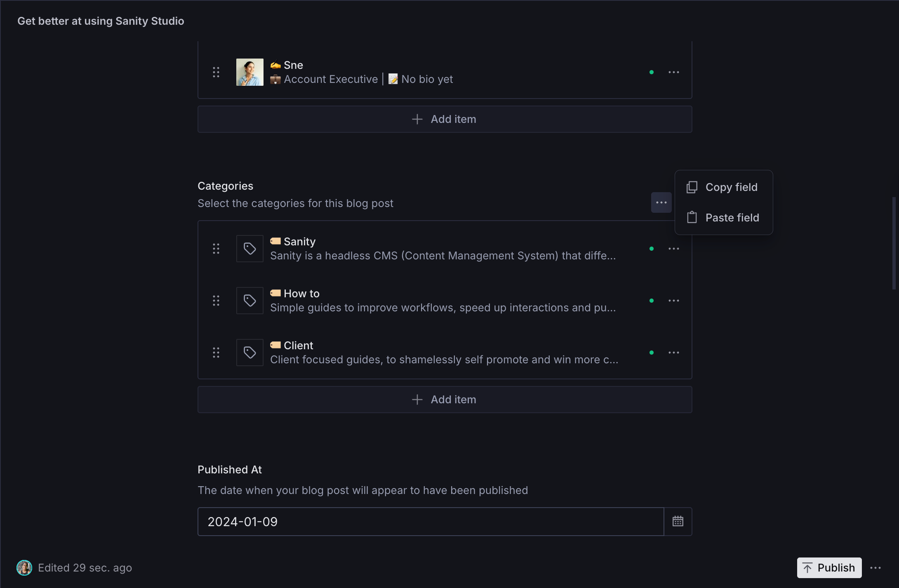The image size is (899, 588).
Task: Click the Published At date input field
Action: [431, 522]
